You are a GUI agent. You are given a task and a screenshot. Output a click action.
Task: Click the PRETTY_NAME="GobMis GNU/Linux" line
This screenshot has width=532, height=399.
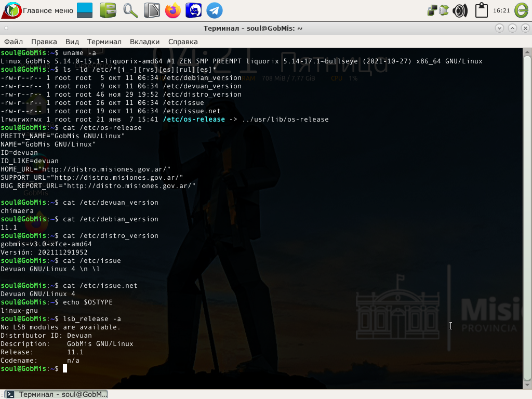[63, 136]
